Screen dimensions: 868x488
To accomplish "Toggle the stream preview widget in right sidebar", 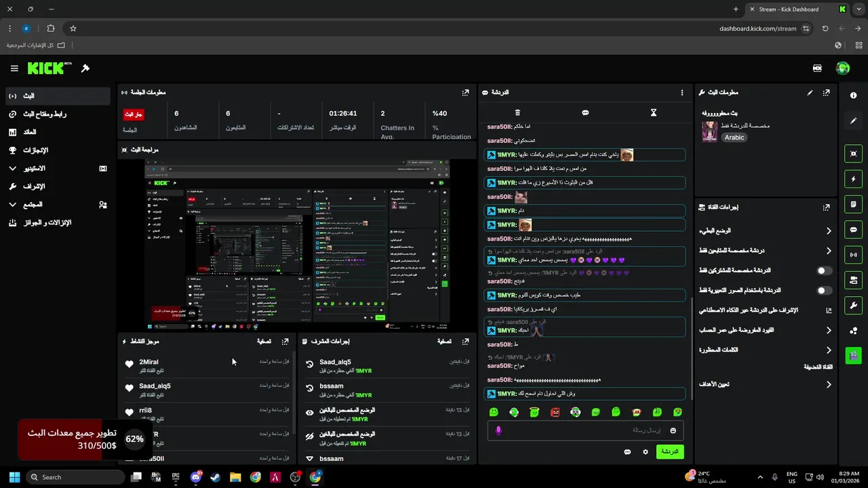I will 853,154.
